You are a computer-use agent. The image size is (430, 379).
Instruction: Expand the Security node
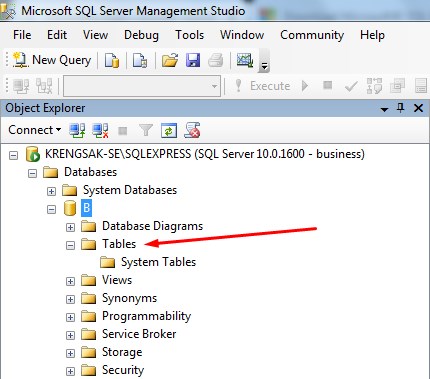[70, 371]
